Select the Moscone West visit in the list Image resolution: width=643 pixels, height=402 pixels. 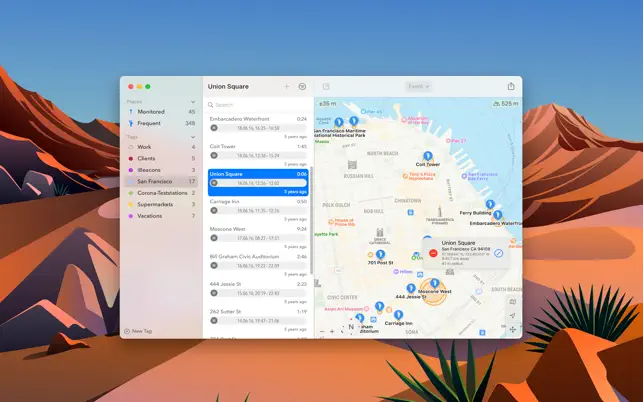257,233
